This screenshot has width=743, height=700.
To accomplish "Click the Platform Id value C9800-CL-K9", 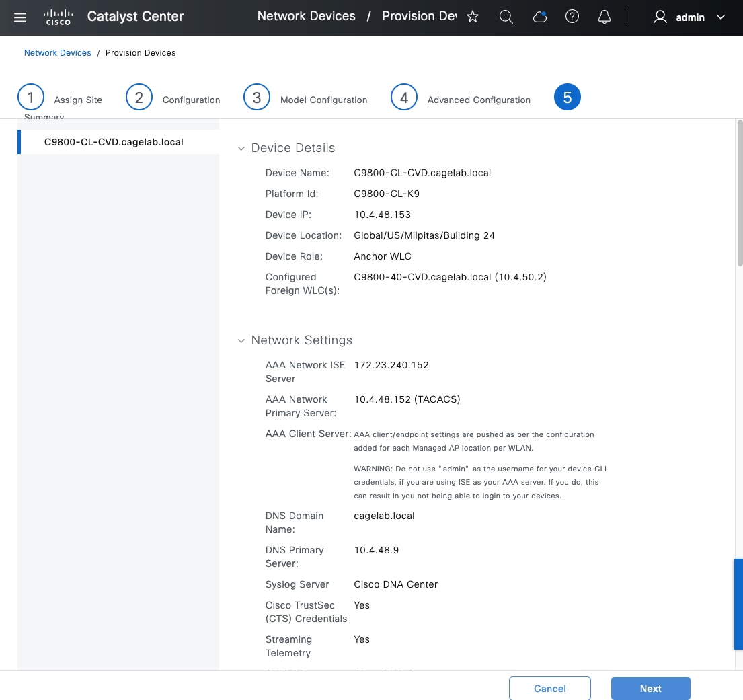I will tap(387, 194).
